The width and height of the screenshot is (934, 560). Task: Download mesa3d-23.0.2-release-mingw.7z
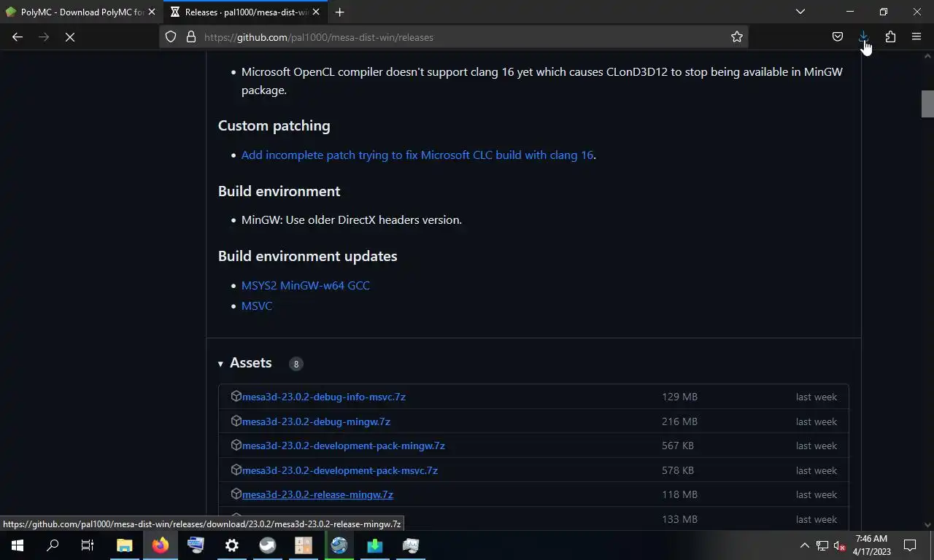pyautogui.click(x=317, y=494)
